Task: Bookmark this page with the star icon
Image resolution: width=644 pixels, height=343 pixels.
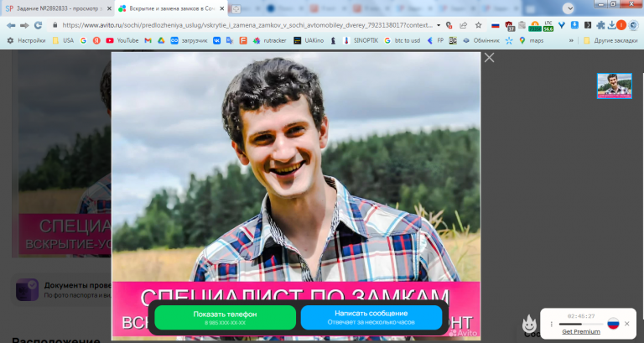Action: [479, 25]
